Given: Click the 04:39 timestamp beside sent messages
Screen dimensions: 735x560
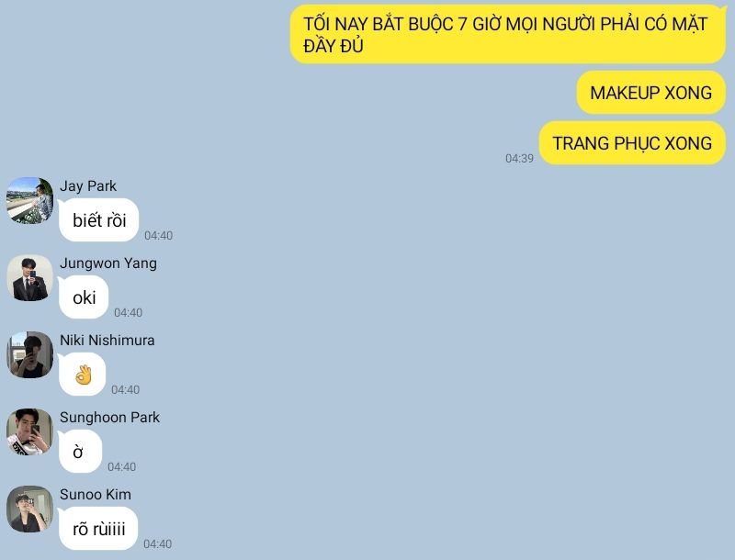Looking at the screenshot, I should click(x=519, y=158).
